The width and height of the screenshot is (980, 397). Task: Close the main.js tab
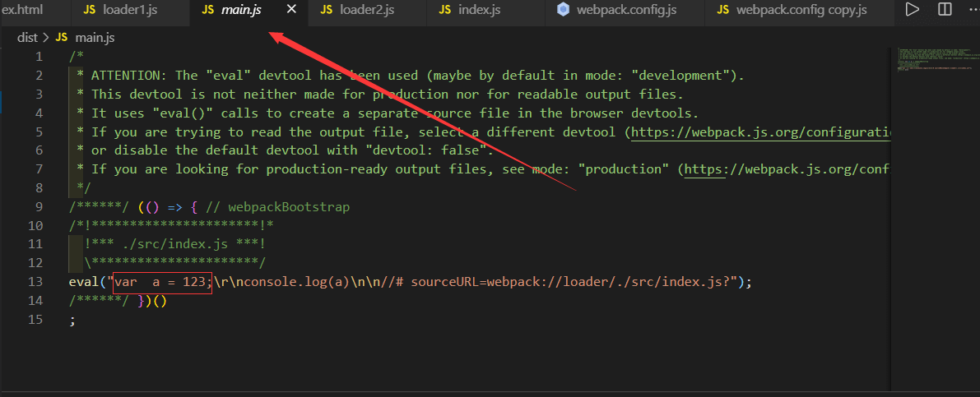coord(291,9)
